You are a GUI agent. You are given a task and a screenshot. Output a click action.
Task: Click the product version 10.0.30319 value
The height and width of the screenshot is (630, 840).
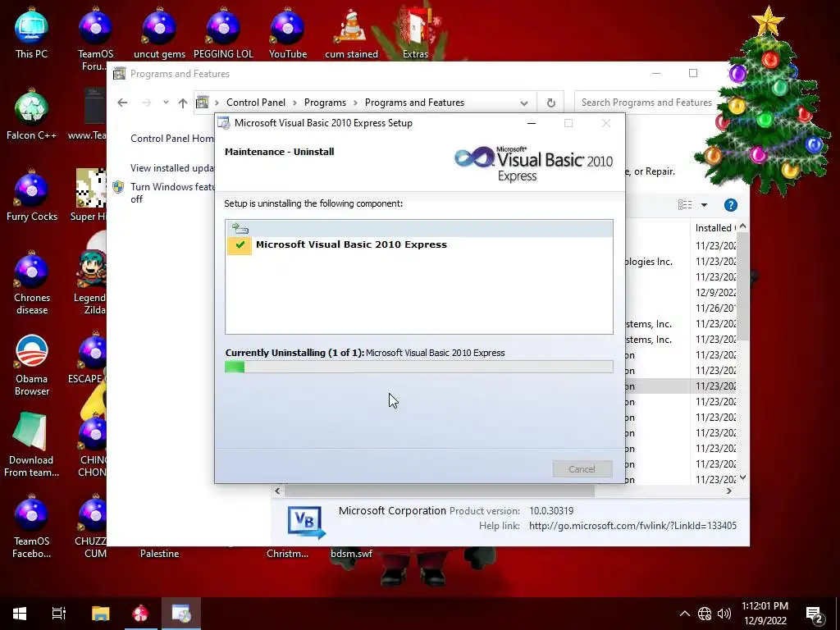tap(551, 510)
